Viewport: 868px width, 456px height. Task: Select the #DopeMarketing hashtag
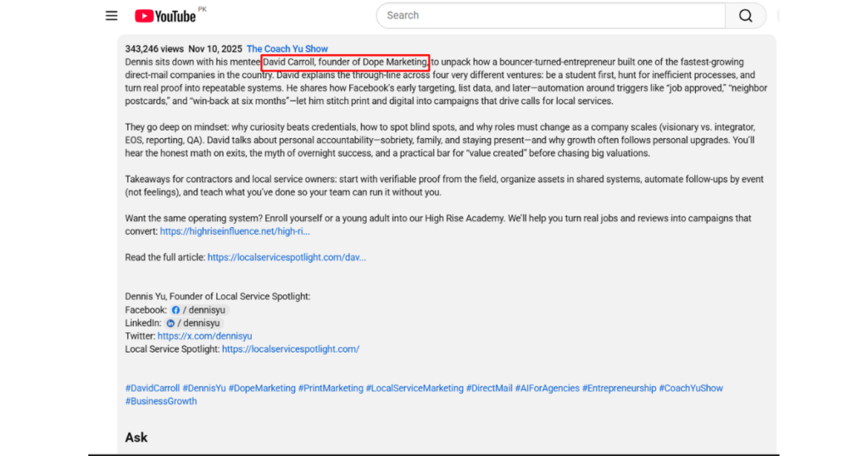coord(262,388)
